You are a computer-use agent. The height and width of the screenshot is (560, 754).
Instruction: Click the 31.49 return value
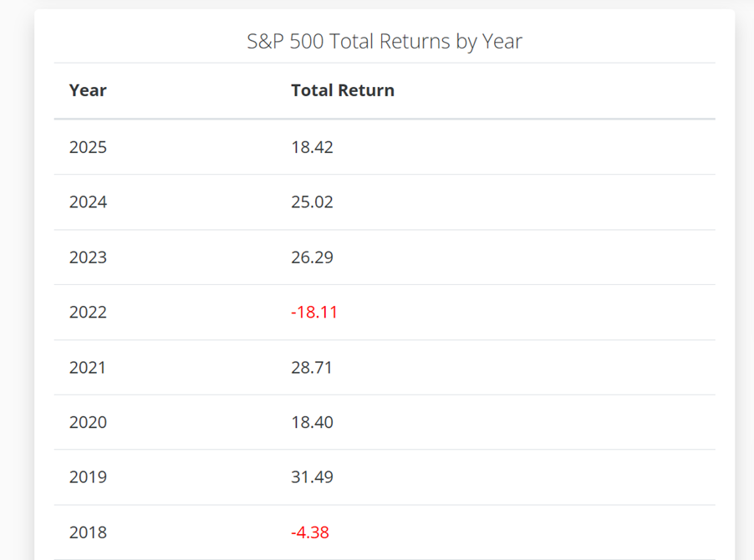point(312,477)
